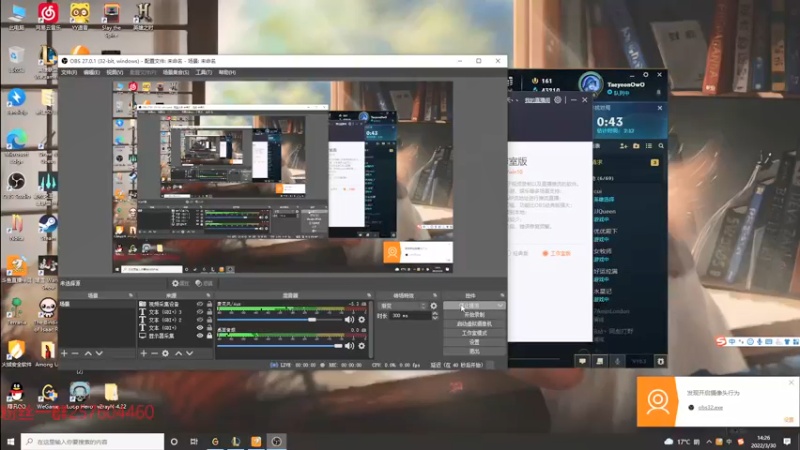Open Filters button above the scenes panel
This screenshot has height=450, width=800.
204,283
